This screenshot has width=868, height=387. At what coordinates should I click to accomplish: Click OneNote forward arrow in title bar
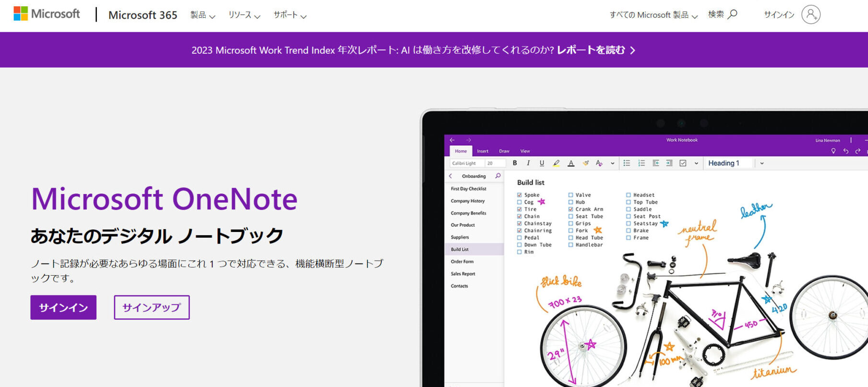click(469, 140)
